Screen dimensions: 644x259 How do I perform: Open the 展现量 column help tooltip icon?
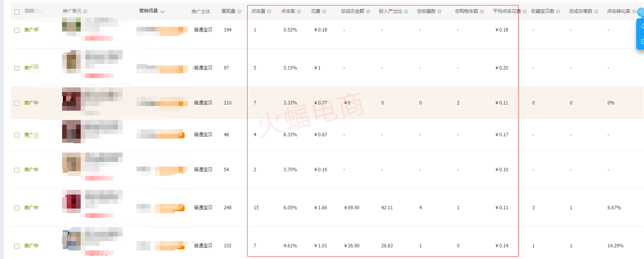[239, 12]
